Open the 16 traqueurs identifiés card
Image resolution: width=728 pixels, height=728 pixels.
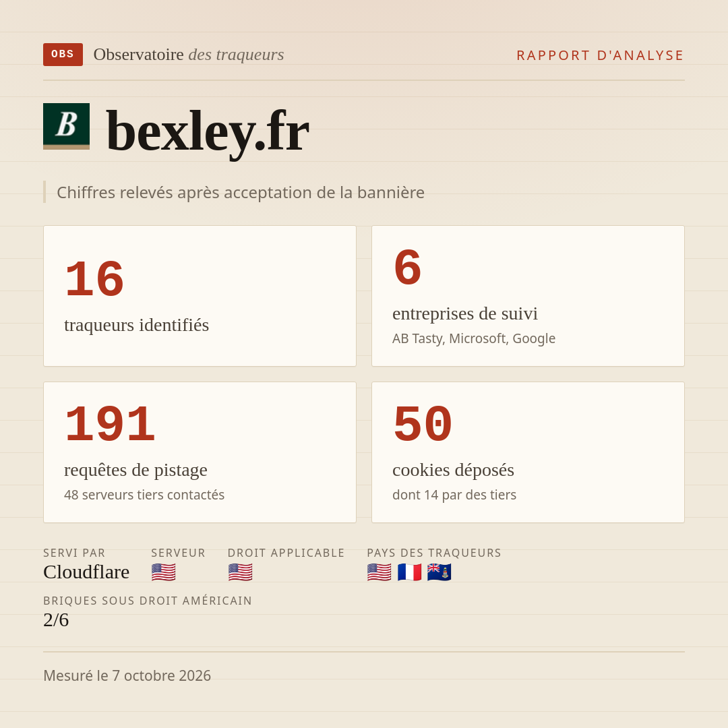[x=200, y=296]
